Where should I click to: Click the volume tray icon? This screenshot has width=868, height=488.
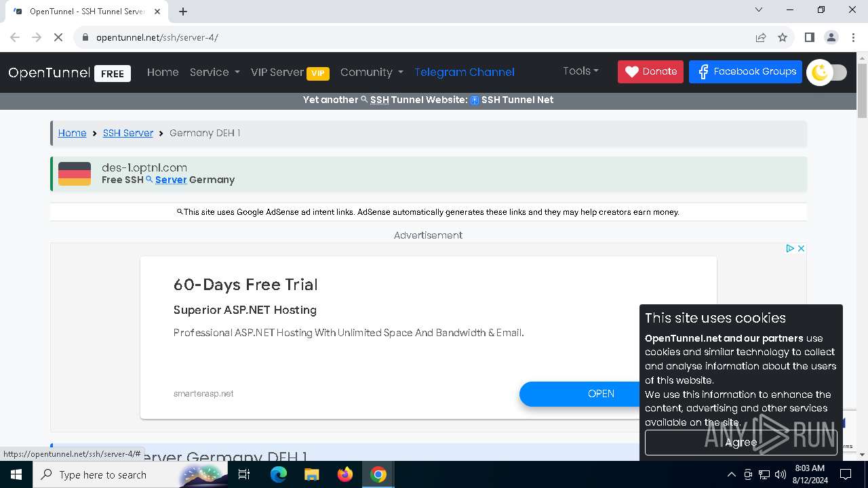[781, 474]
